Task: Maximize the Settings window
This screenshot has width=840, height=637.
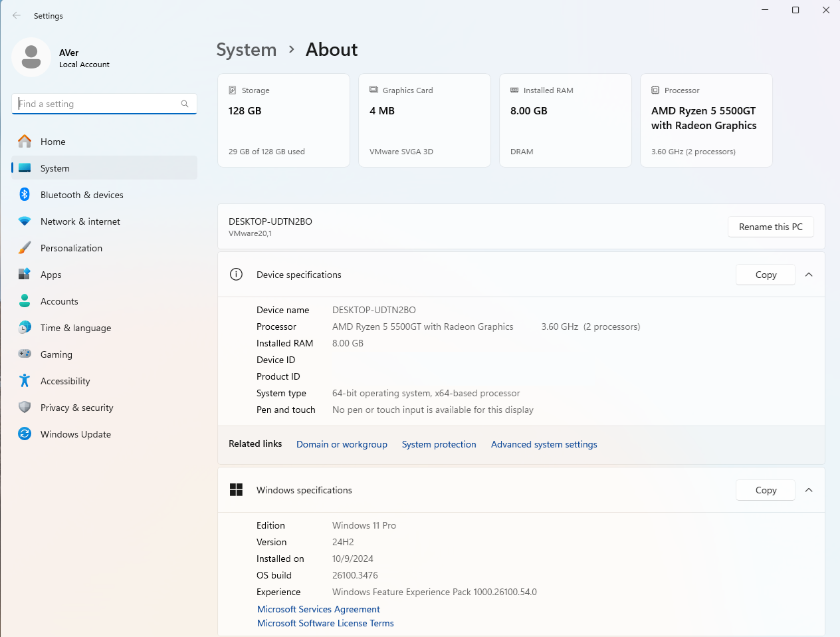Action: (x=795, y=10)
